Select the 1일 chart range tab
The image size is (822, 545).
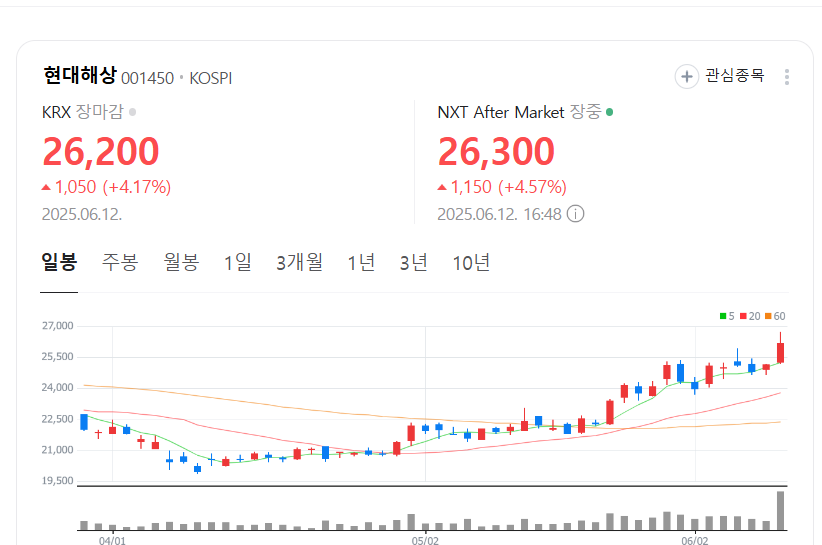tap(237, 262)
